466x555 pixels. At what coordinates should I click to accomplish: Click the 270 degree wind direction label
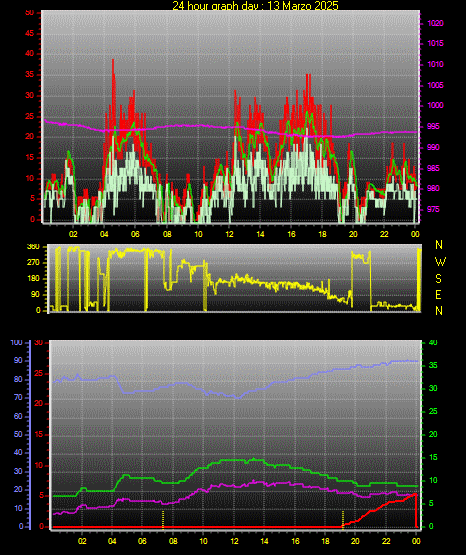coord(33,263)
